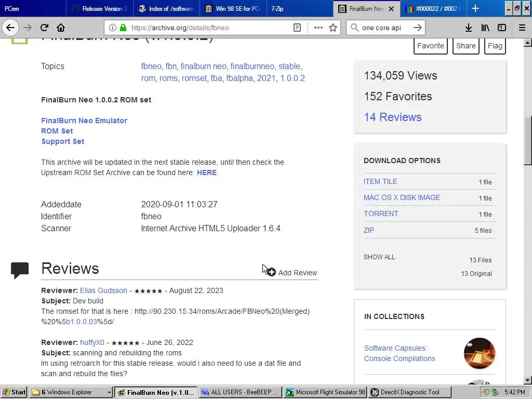
Task: Open the FinalBurn Neo Emulator link
Action: point(84,121)
